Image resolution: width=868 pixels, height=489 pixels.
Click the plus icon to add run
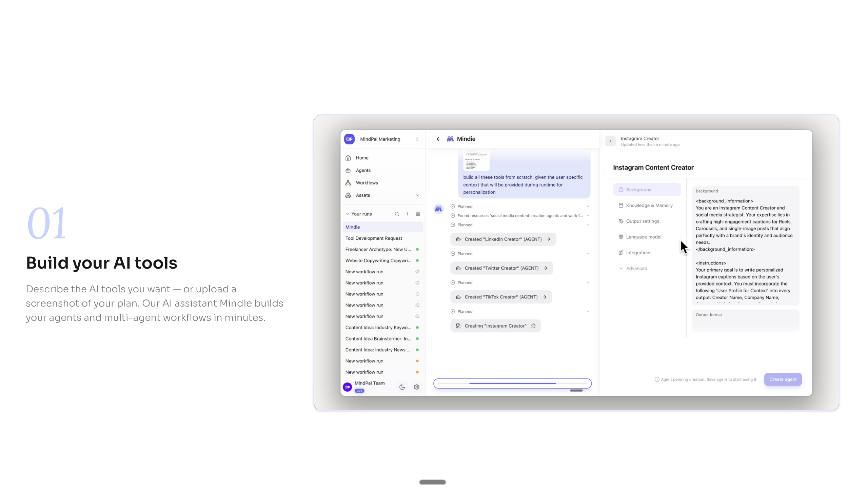click(x=407, y=214)
